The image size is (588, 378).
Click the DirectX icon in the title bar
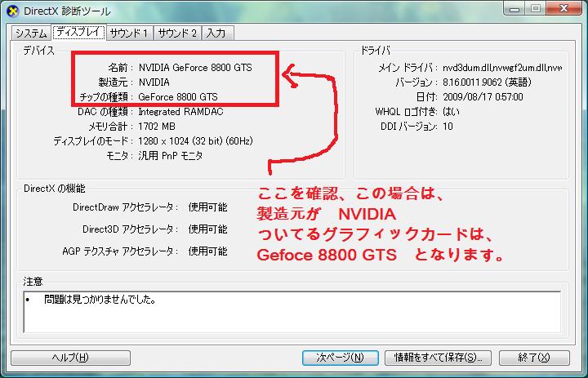[12, 11]
